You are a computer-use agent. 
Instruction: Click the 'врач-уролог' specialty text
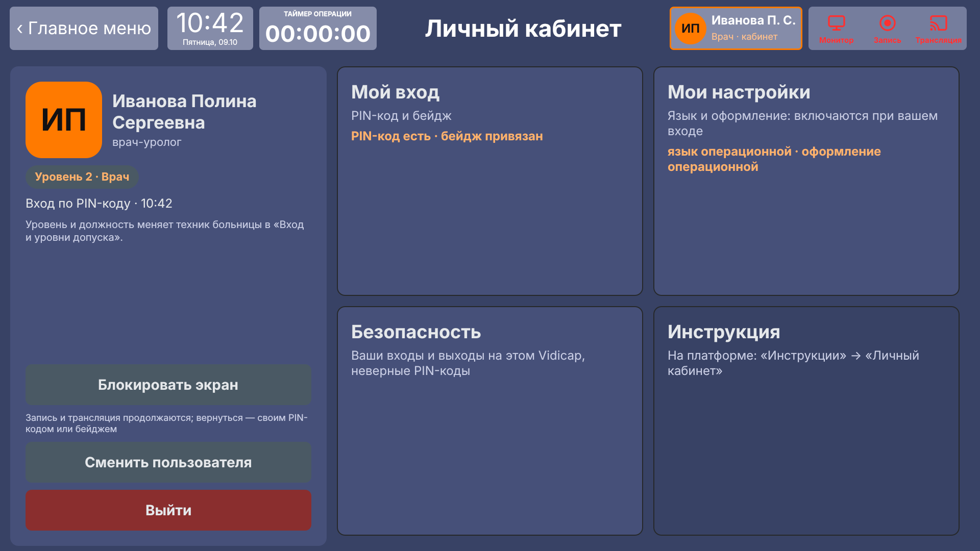[x=147, y=142]
